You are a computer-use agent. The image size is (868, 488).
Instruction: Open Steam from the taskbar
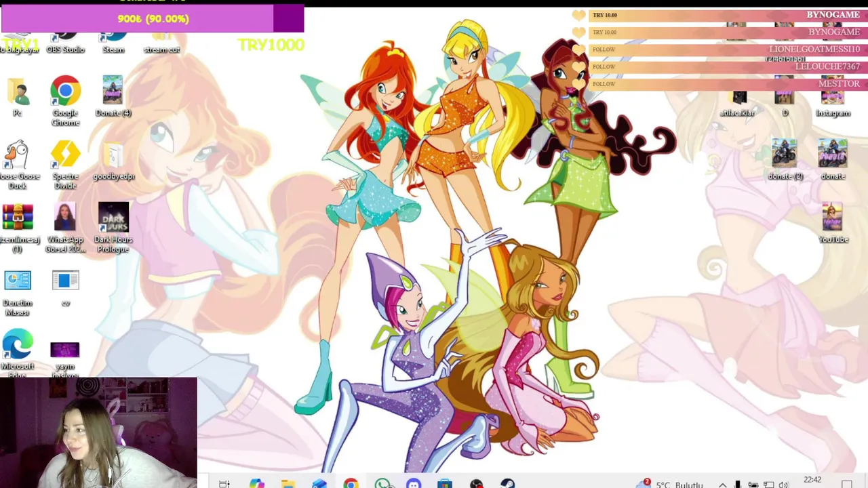(508, 483)
